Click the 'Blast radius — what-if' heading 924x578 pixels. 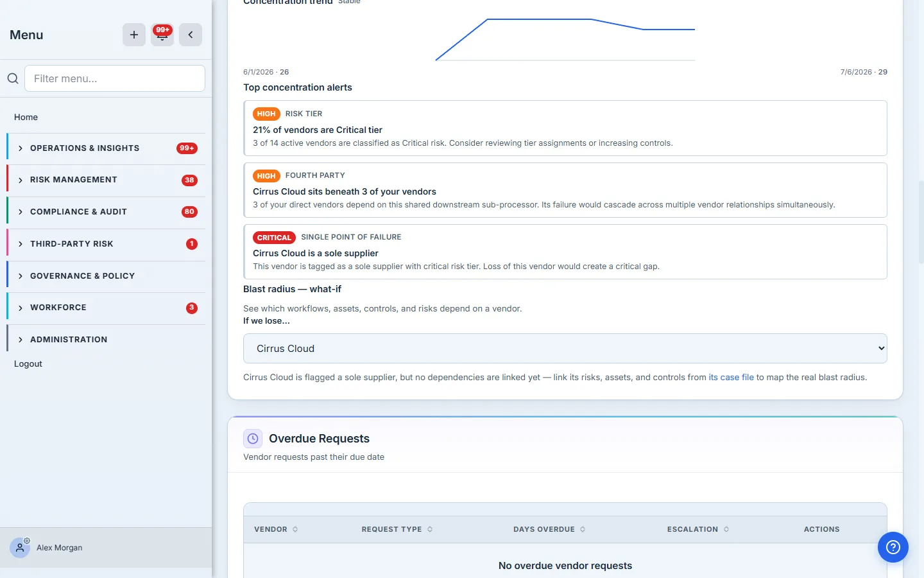click(292, 289)
